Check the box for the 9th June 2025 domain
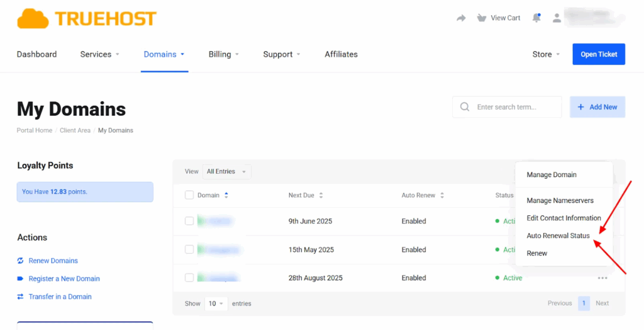The image size is (644, 330). coord(189,221)
